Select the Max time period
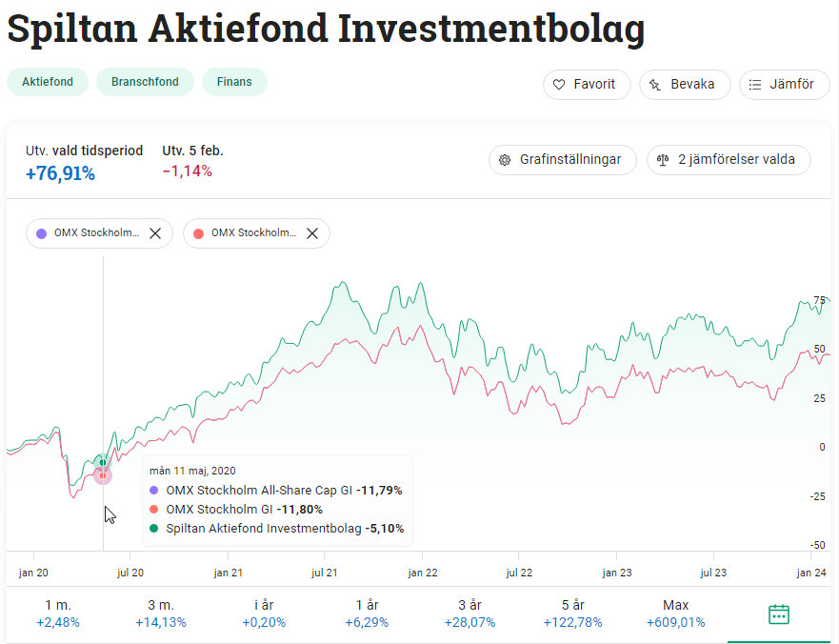 tap(675, 614)
